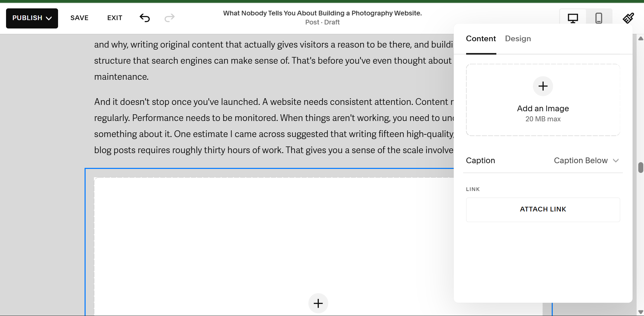
Task: Open the Publish dropdown
Action: (32, 18)
